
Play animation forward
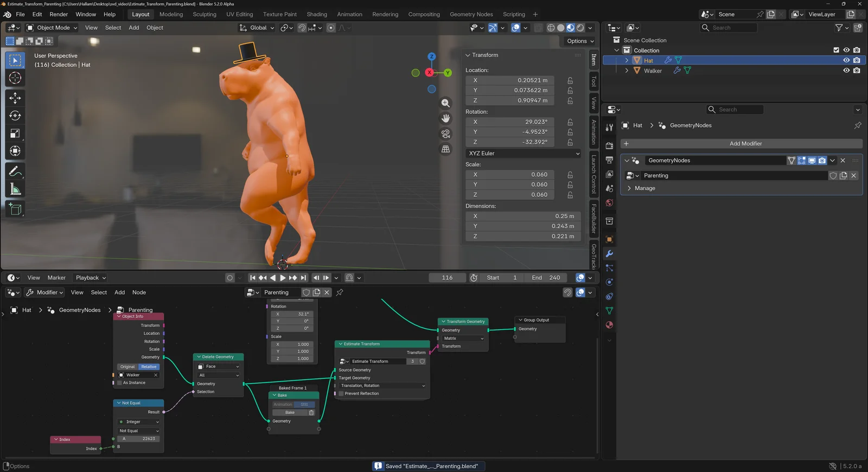(x=283, y=278)
